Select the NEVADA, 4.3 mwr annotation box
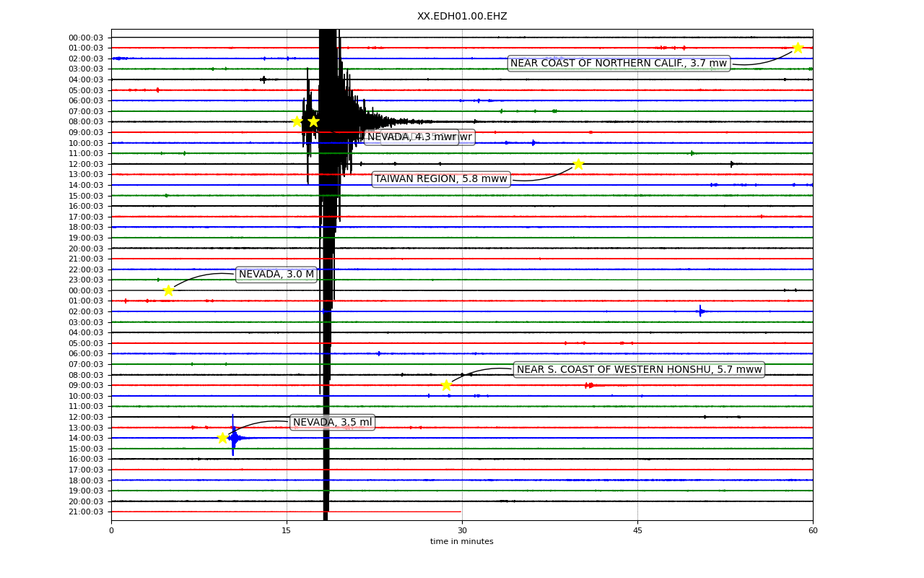This screenshot has height=578, width=924. coord(412,137)
